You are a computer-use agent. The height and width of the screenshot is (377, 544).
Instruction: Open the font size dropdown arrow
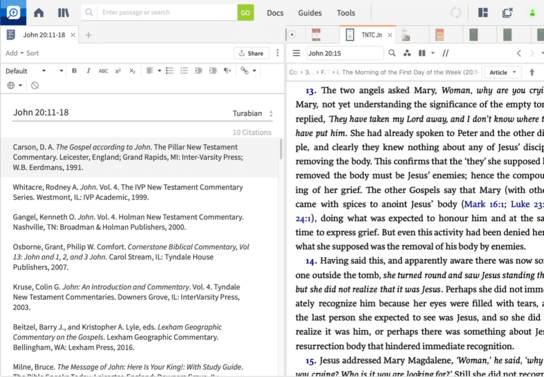click(x=61, y=71)
